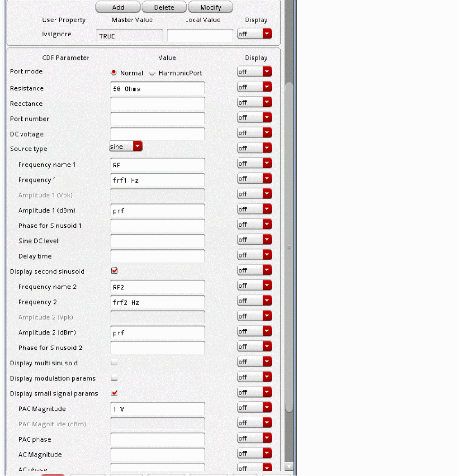Click the Delay time input field
The height and width of the screenshot is (476, 458).
click(x=158, y=256)
